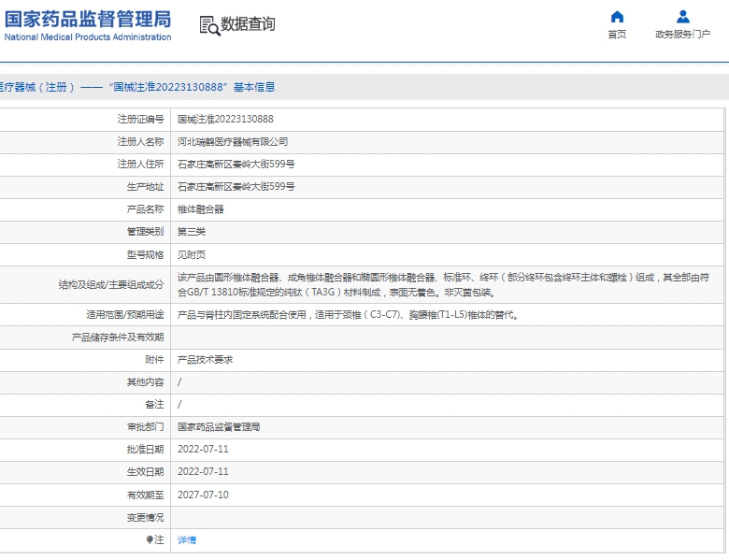729x560 pixels.
Task: Click management class value 第三类
Action: point(192,232)
